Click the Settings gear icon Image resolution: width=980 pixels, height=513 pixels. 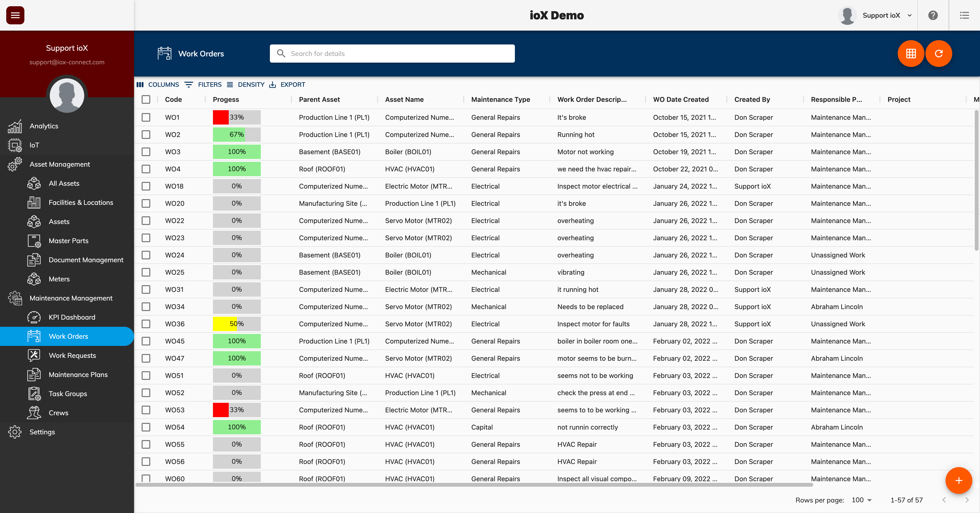tap(15, 432)
